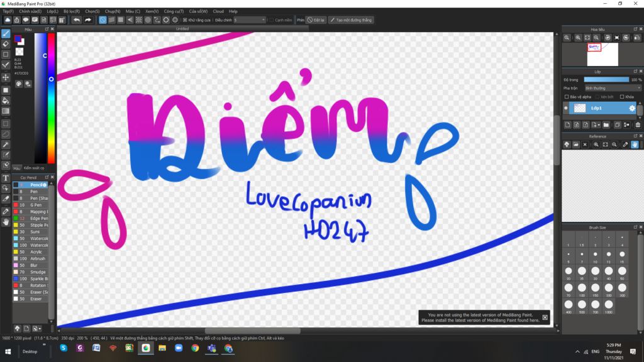Toggle visibility of layer Lớp1
Screen dimensions: 644x362
pos(566,108)
